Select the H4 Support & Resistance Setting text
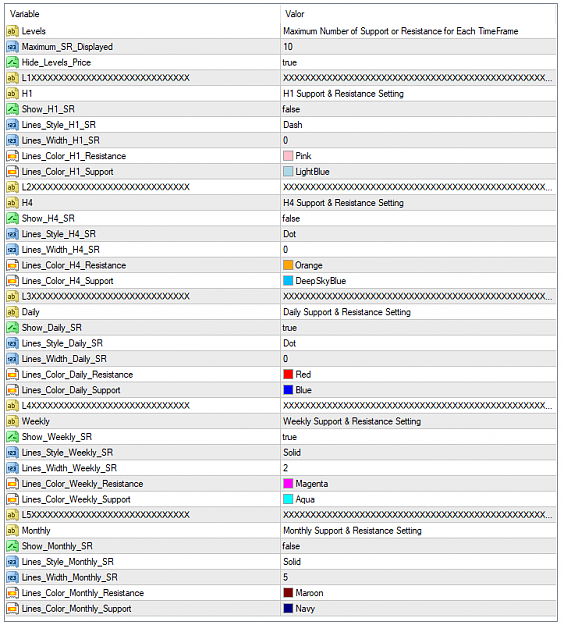Viewport: 564px width, 625px height. pyautogui.click(x=343, y=203)
